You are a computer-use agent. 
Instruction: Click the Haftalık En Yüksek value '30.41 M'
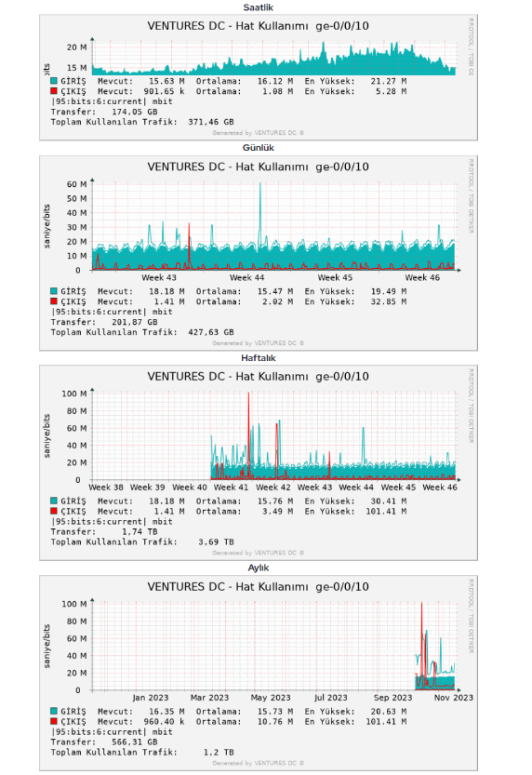click(389, 501)
